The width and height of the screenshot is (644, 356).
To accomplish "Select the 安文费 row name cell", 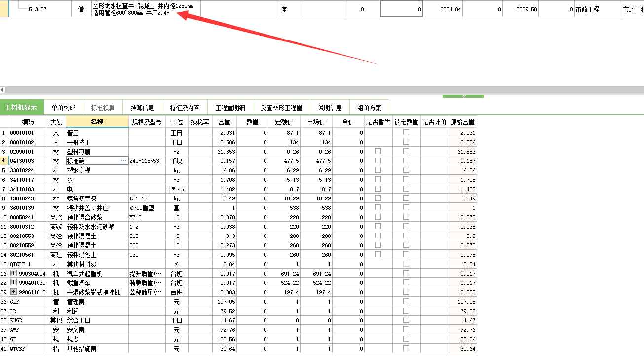I will click(97, 330).
